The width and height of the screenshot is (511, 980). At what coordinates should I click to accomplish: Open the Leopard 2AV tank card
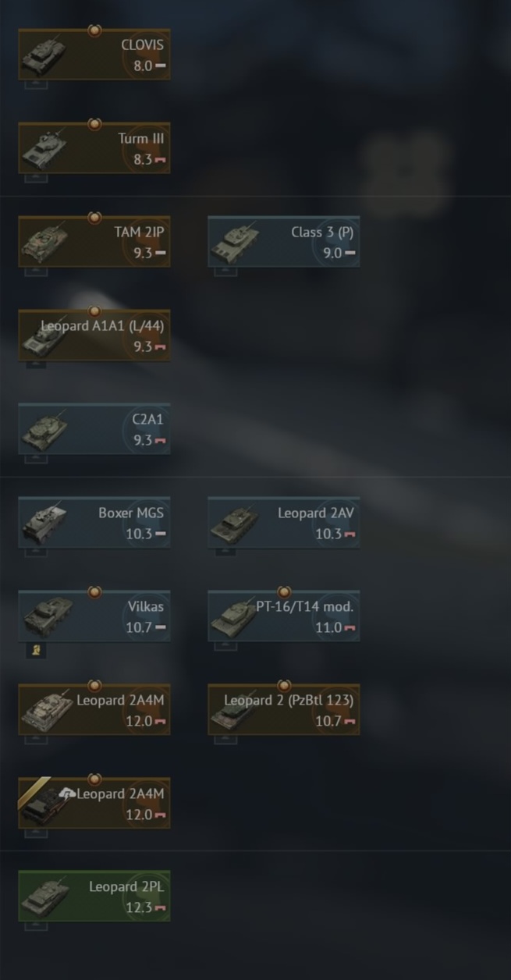[284, 523]
